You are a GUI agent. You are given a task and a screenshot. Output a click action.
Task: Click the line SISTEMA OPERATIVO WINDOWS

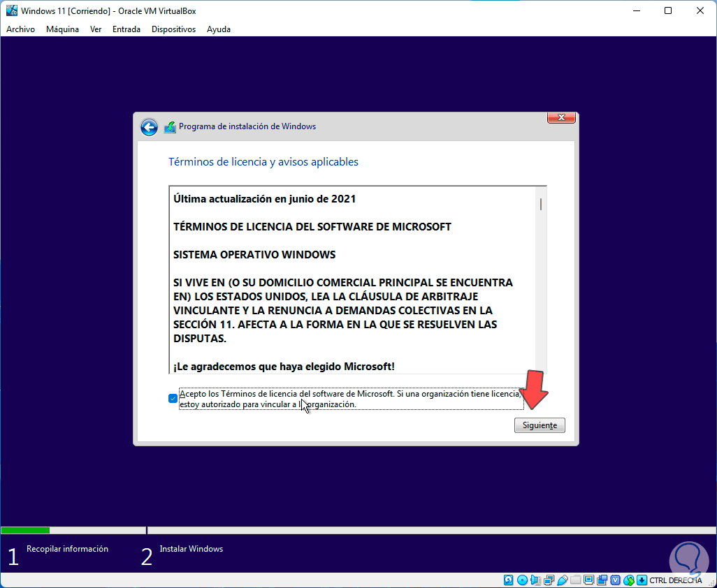point(254,254)
